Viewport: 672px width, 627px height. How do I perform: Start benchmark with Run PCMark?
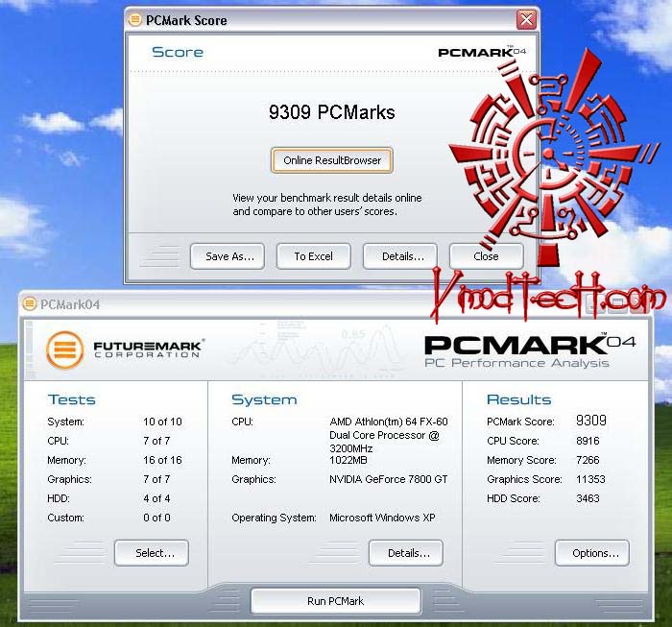coord(336,601)
